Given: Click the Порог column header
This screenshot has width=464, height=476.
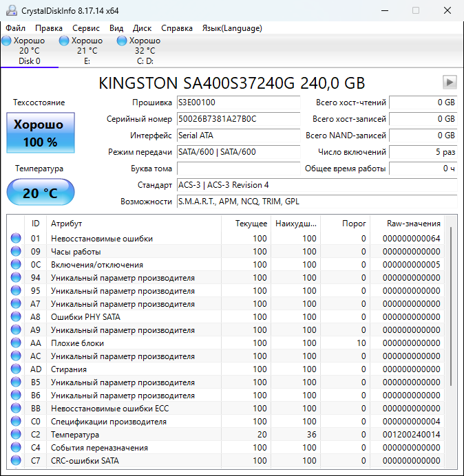Looking at the screenshot, I should tap(345, 224).
